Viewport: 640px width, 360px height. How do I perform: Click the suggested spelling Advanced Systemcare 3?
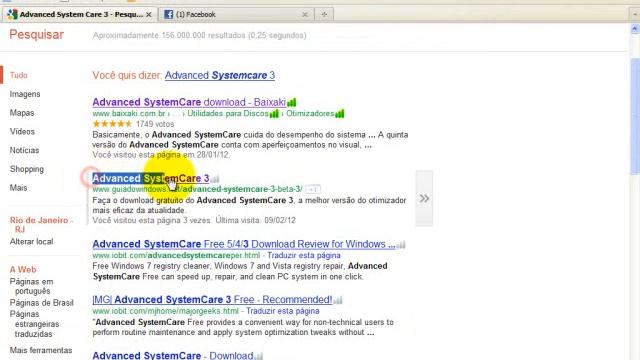tap(220, 76)
